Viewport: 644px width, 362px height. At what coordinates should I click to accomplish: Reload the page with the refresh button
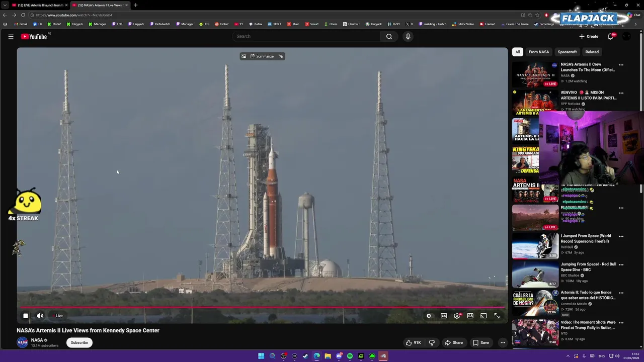tap(23, 15)
